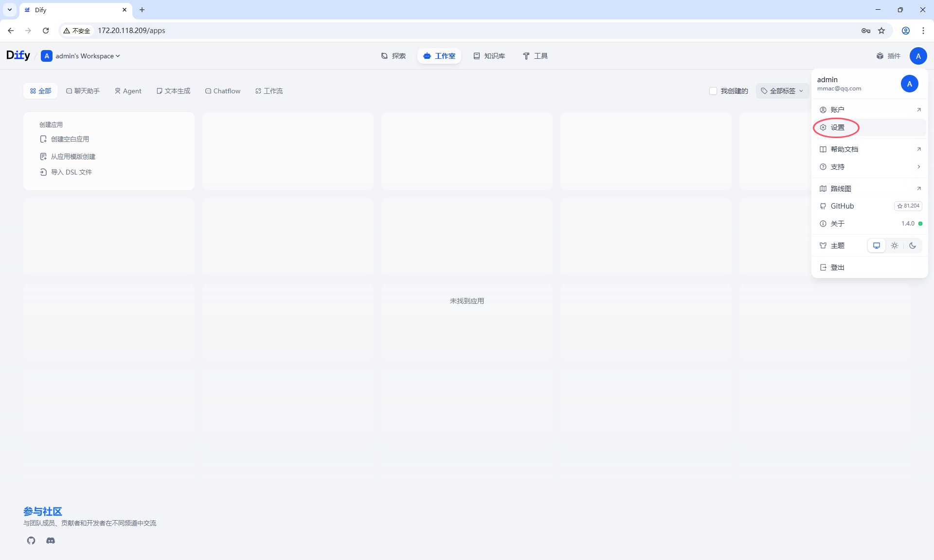
Task: Expand the 全部标签 tag filter dropdown
Action: [x=782, y=91]
